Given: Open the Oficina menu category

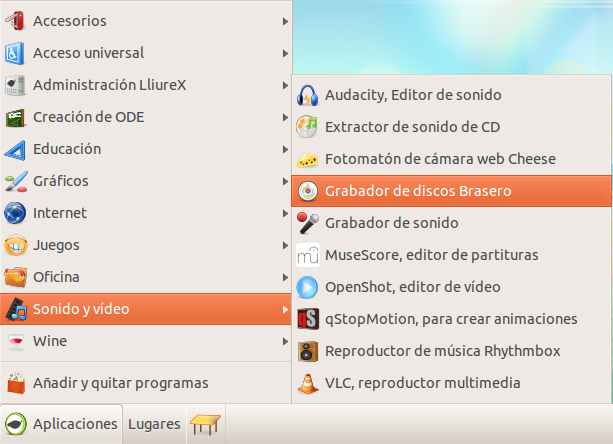Looking at the screenshot, I should (56, 277).
